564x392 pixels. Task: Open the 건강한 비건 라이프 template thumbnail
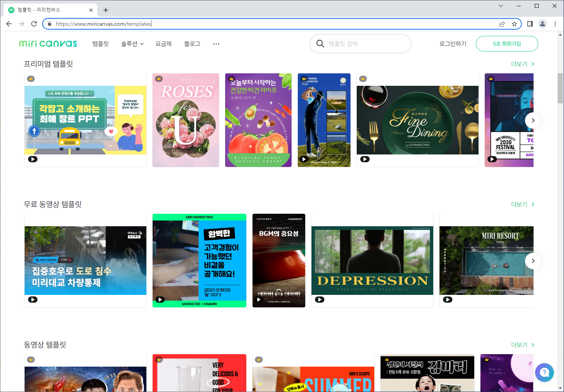pos(258,120)
